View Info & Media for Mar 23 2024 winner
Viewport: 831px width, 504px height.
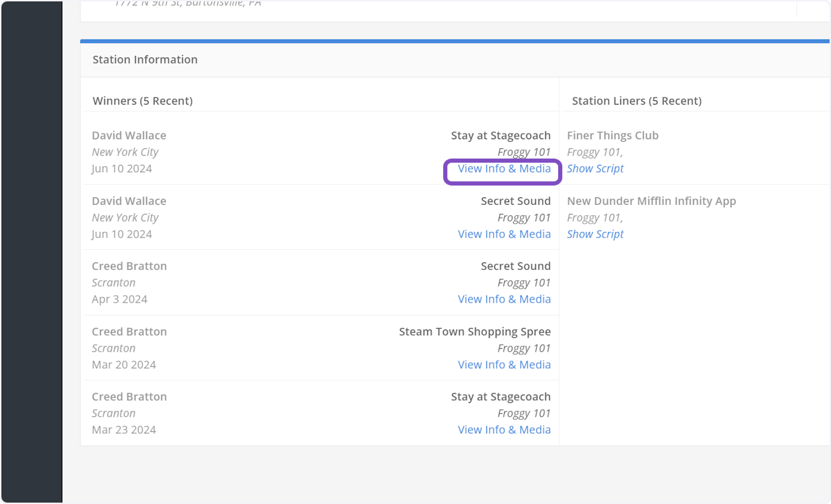pyautogui.click(x=504, y=430)
